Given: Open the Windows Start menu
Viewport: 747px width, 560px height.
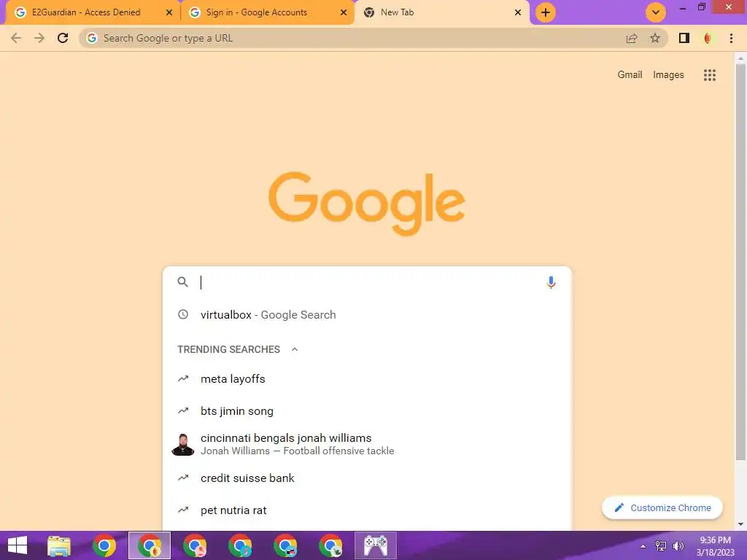Looking at the screenshot, I should (x=18, y=545).
